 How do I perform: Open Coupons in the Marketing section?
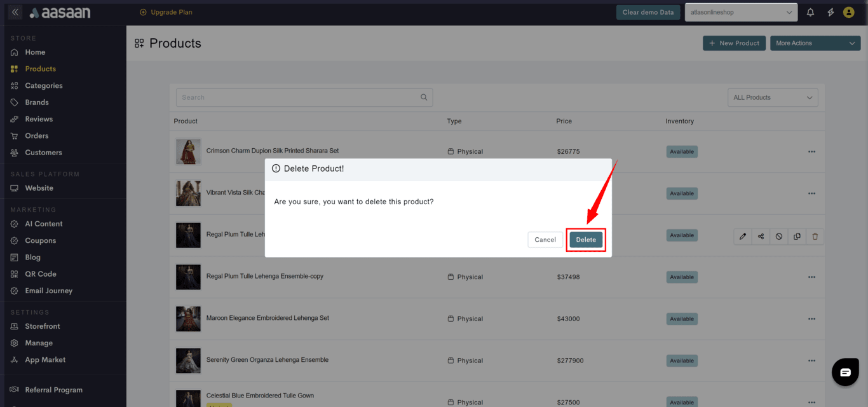(x=40, y=240)
